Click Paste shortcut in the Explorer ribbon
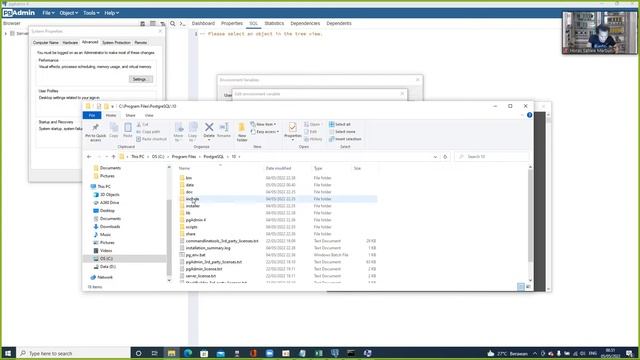Viewport: 640px width, 360px height. (151, 139)
